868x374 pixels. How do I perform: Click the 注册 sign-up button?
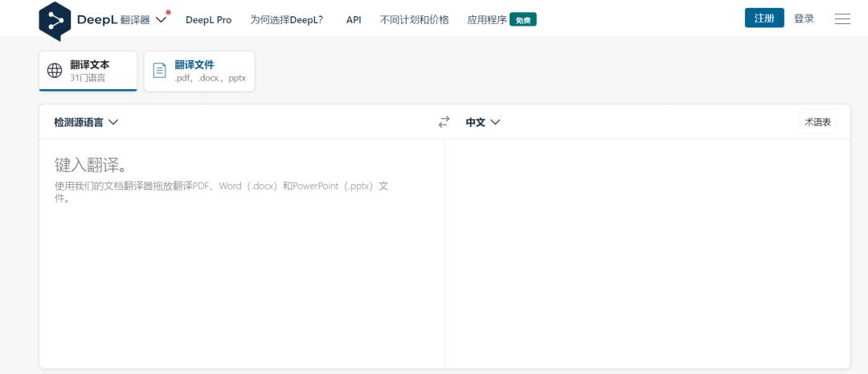(764, 18)
